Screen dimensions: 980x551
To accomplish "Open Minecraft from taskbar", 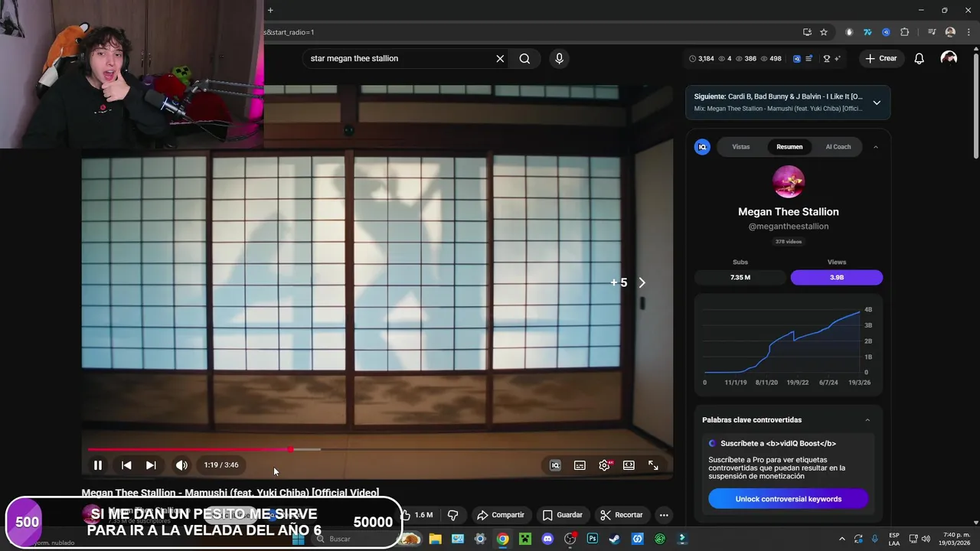I will [525, 539].
